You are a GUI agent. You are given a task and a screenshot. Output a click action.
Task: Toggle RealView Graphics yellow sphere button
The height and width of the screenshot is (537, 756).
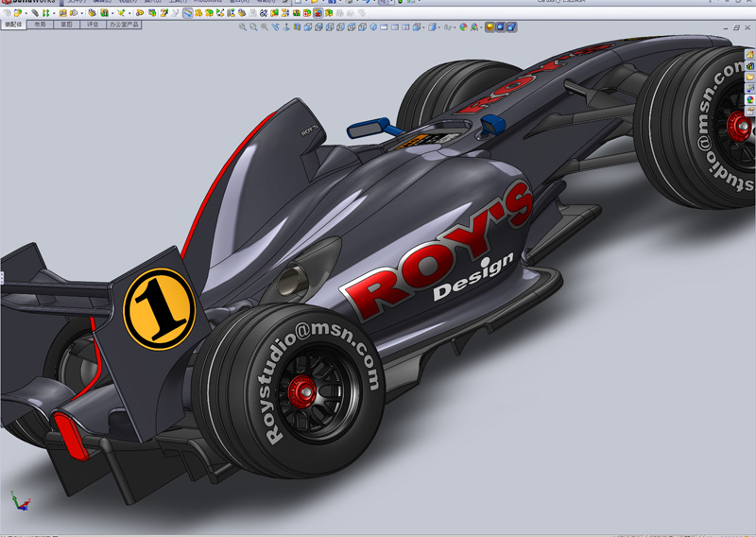click(x=490, y=27)
